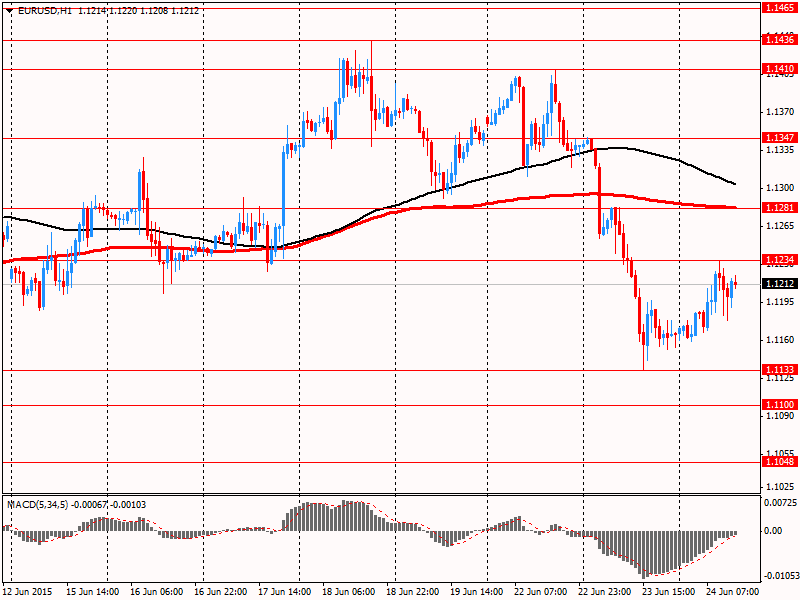
Task: Click the black current price label 1.1212
Action: pyautogui.click(x=779, y=284)
